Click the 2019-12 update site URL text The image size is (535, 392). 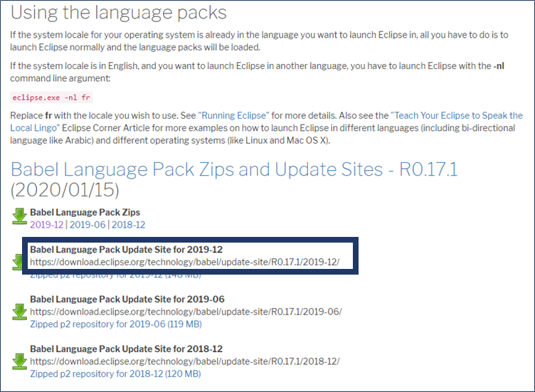(184, 262)
